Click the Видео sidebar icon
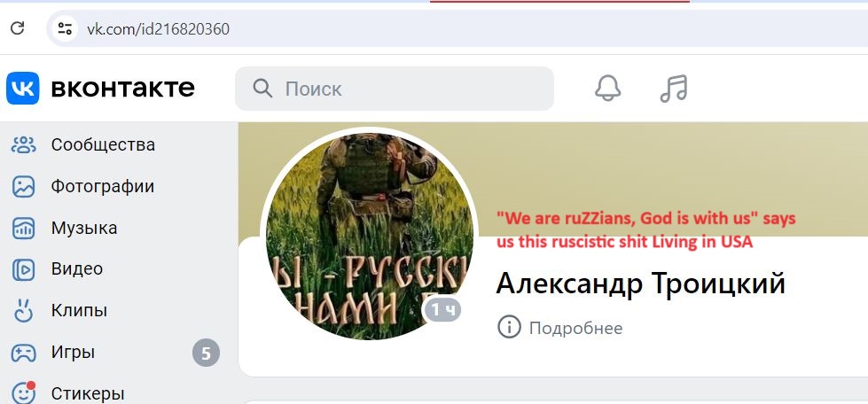 24,269
